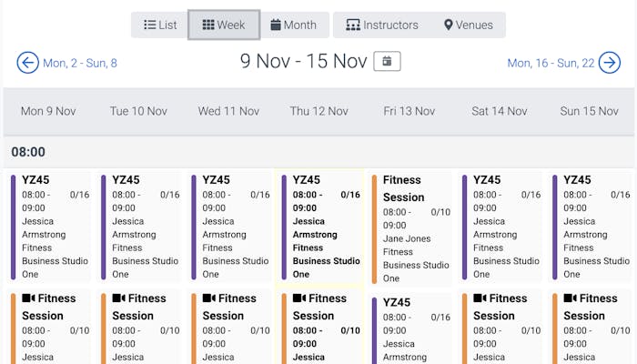This screenshot has height=364, width=637.
Task: Click video camera icon on Sunday Fitness Session
Action: pos(570,298)
